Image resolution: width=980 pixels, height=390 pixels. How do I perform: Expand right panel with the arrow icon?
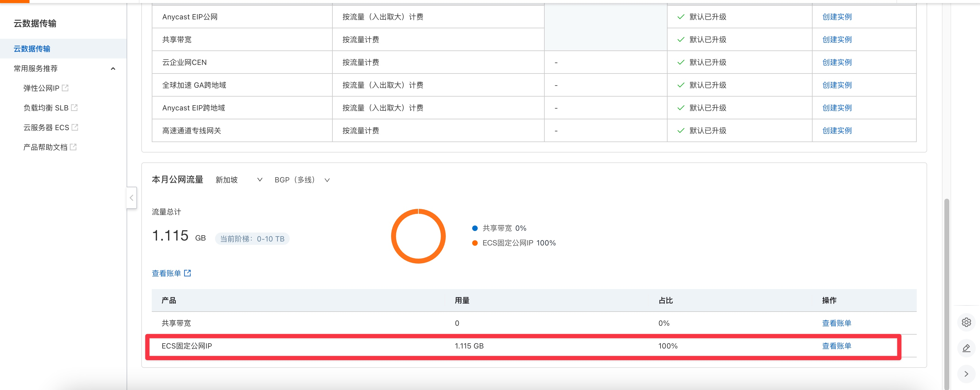click(966, 374)
